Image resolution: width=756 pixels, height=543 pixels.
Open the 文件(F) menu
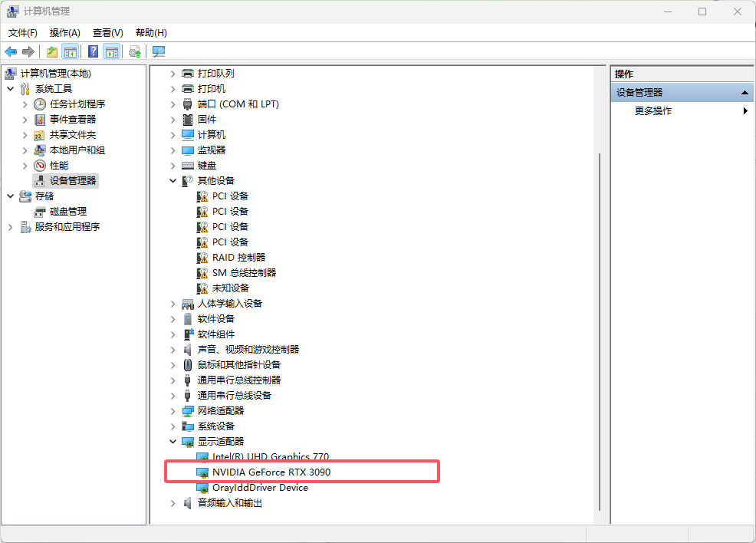tap(23, 33)
